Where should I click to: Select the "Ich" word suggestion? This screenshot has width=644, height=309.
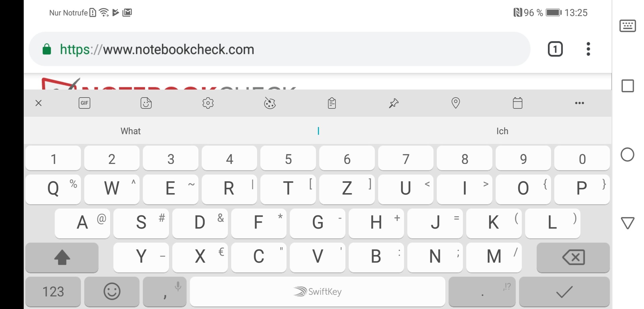502,131
